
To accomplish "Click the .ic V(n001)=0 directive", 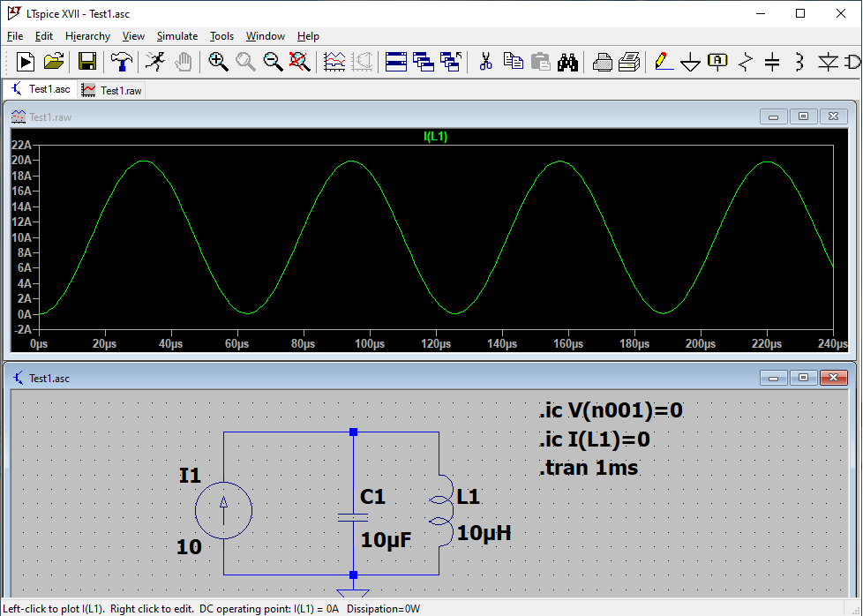I will pyautogui.click(x=611, y=410).
